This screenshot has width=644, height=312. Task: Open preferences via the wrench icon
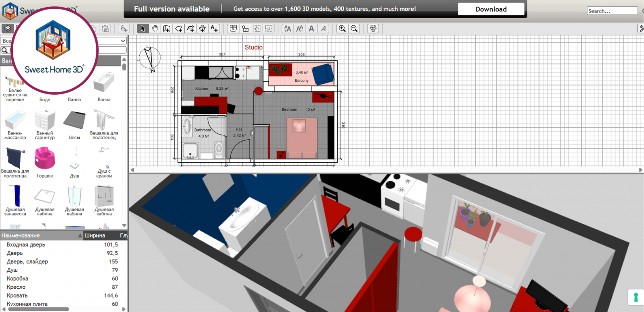(x=641, y=29)
